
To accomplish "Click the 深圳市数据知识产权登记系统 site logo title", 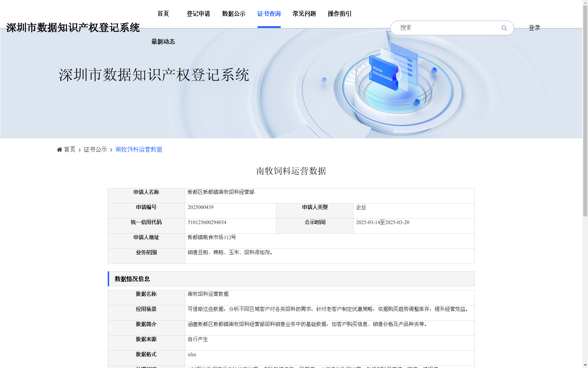I will tap(73, 28).
